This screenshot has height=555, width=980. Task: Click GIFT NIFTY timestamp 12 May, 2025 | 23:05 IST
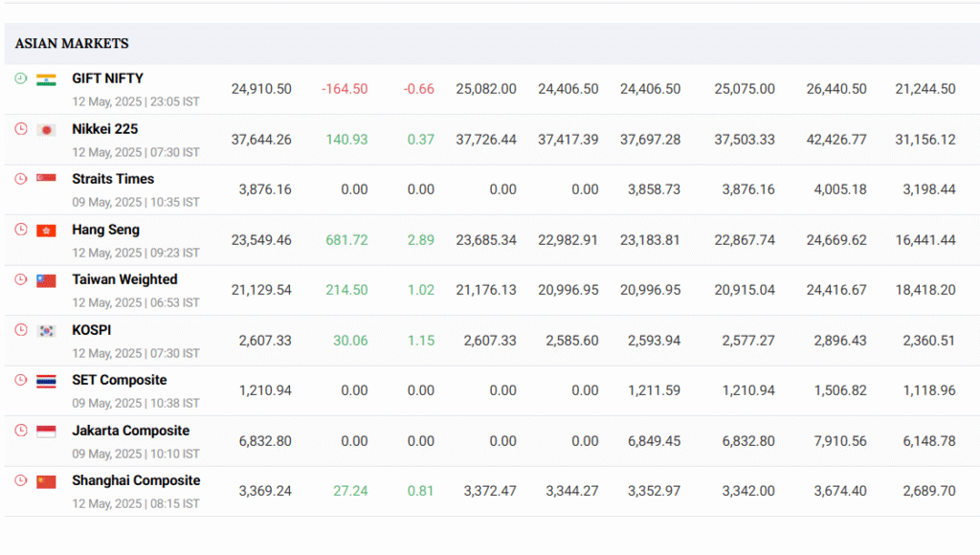pos(136,101)
